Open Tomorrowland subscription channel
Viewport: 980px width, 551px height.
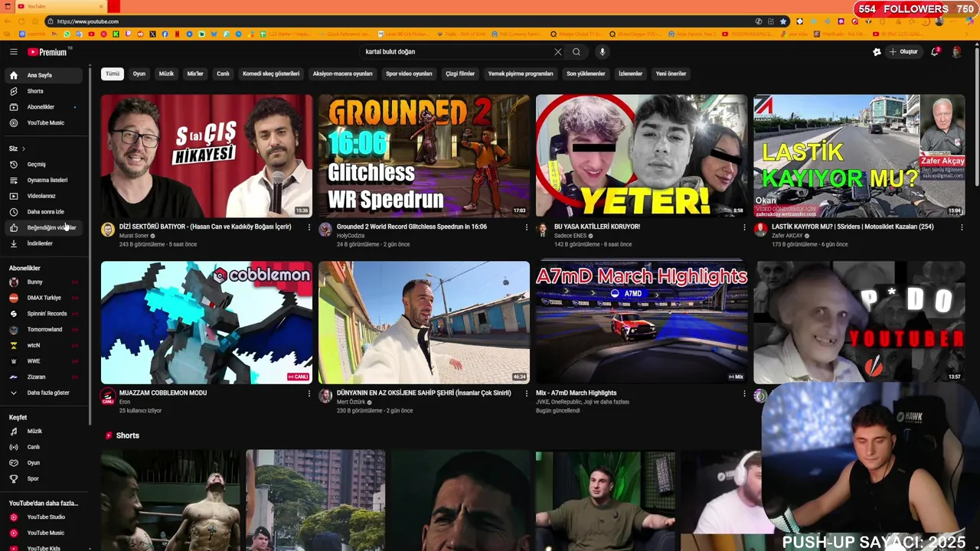tap(44, 330)
